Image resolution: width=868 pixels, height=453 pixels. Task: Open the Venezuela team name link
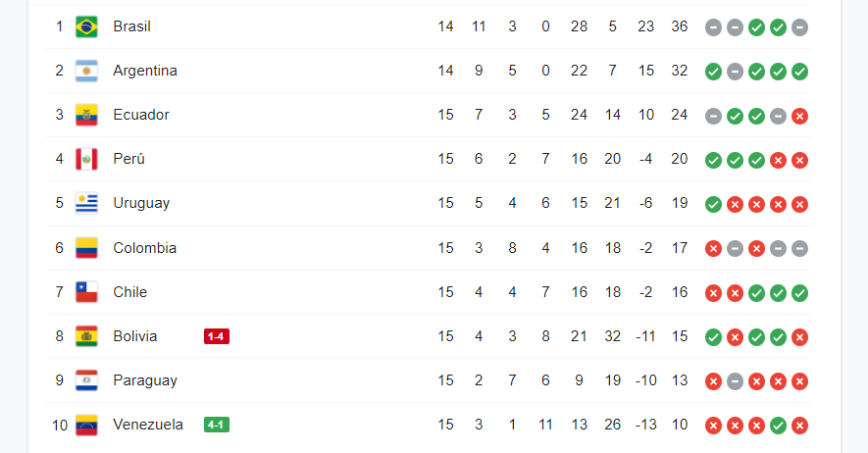tap(148, 425)
